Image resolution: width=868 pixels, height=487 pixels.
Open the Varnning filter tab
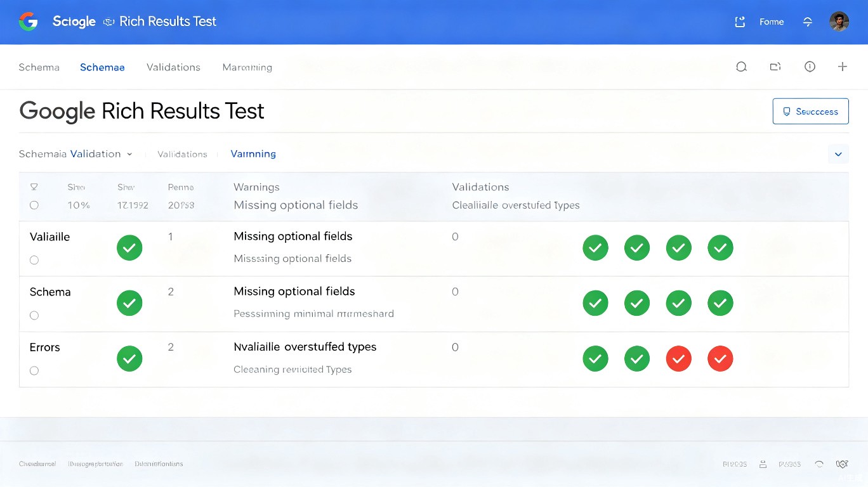click(253, 154)
